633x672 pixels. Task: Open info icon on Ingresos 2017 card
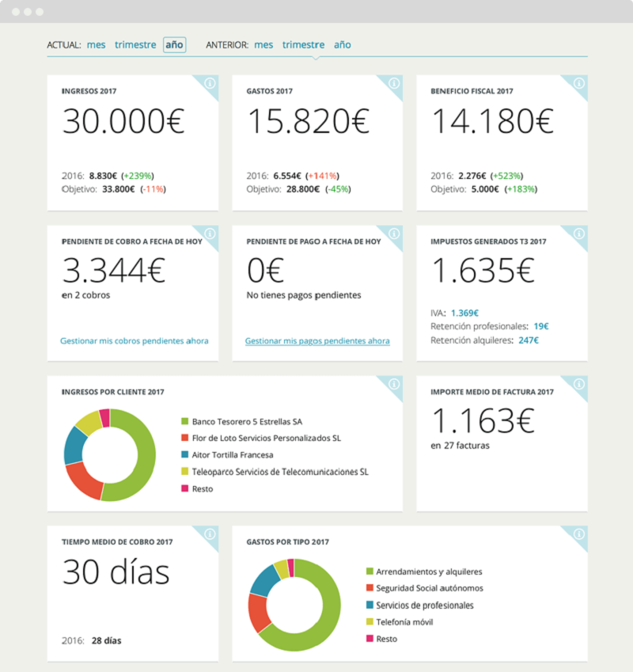210,83
